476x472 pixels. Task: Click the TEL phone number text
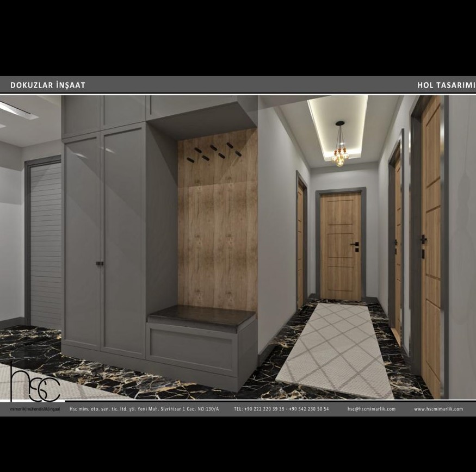[x=281, y=409]
